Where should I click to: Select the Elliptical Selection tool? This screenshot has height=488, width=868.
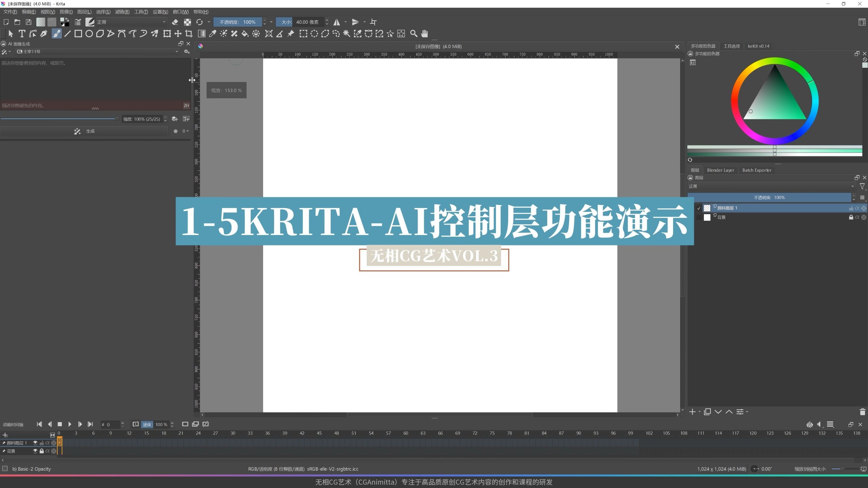click(x=314, y=34)
